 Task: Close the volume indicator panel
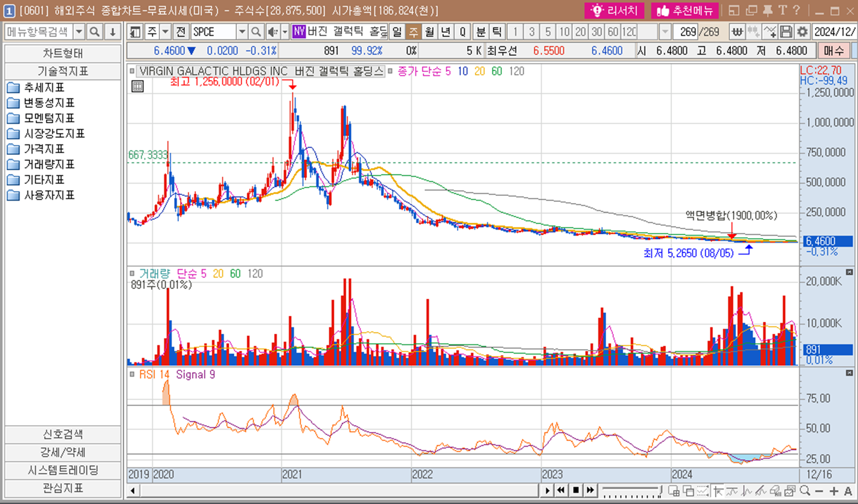849,272
